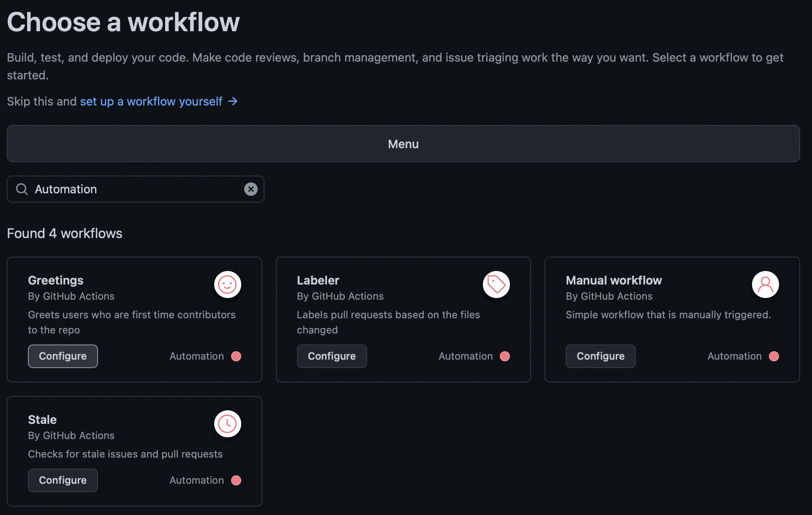Click the red Automation dot on the Stale card
The image size is (812, 515).
click(236, 480)
